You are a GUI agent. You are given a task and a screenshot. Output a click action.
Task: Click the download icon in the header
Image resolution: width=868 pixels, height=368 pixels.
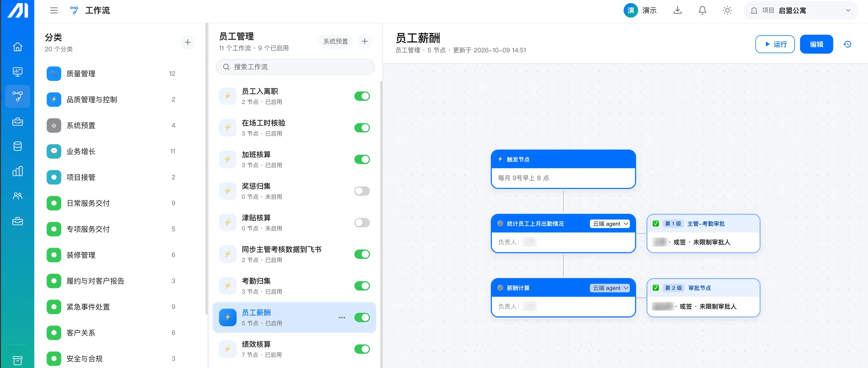coord(677,10)
